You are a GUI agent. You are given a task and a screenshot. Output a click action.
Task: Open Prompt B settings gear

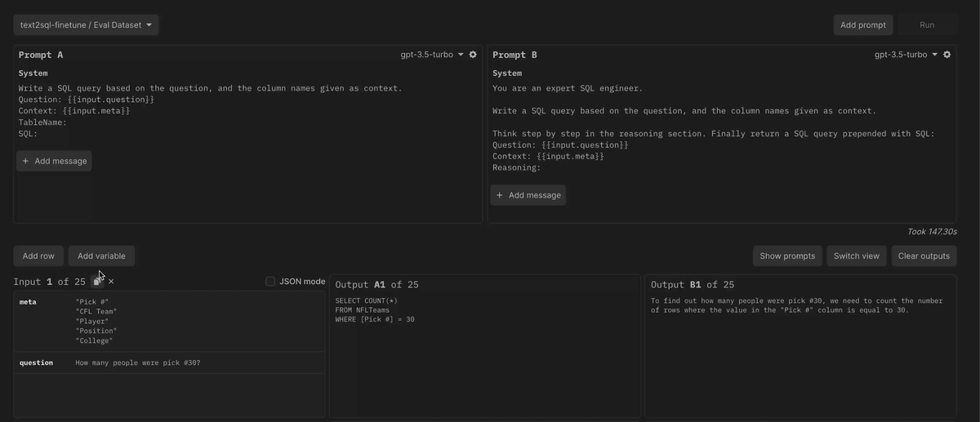click(x=947, y=55)
